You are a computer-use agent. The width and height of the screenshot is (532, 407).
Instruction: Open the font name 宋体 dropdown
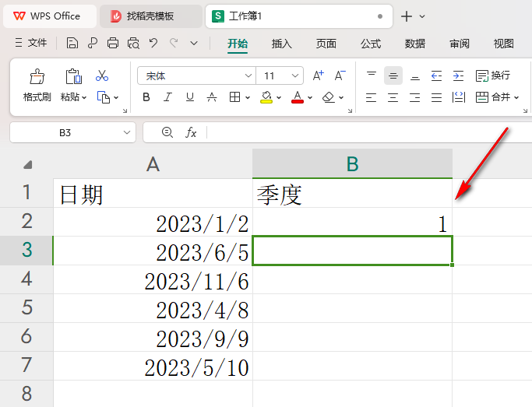(248, 75)
